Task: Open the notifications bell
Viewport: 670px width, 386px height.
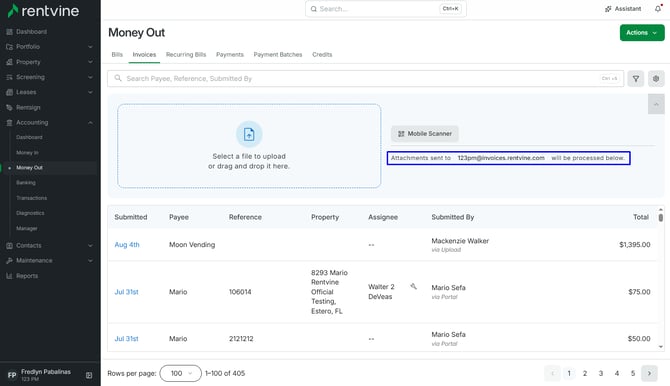Action: [658, 9]
